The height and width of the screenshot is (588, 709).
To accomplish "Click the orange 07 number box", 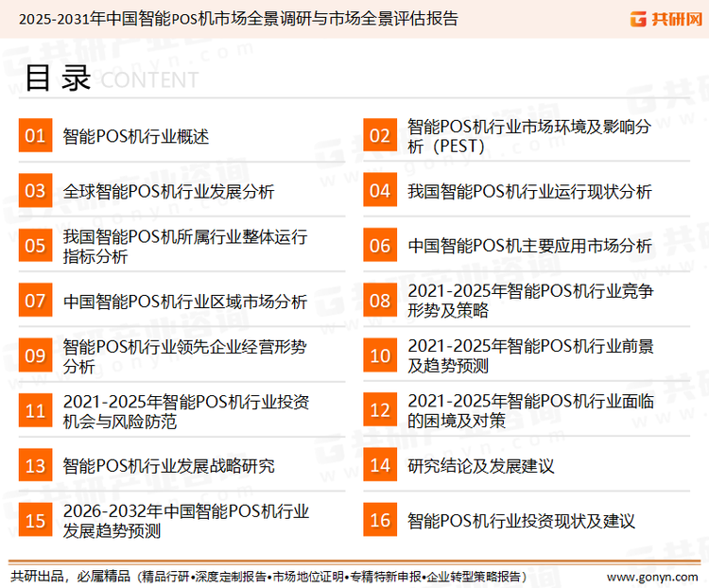I will pyautogui.click(x=35, y=301).
